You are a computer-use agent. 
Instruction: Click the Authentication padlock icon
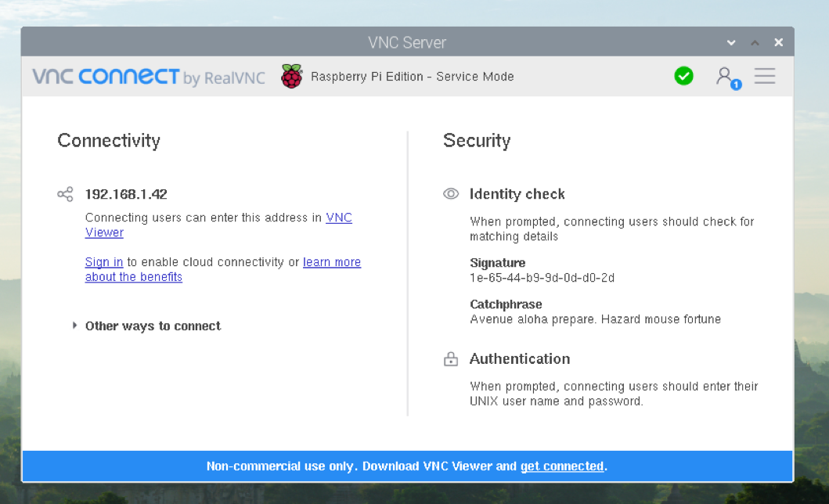451,358
